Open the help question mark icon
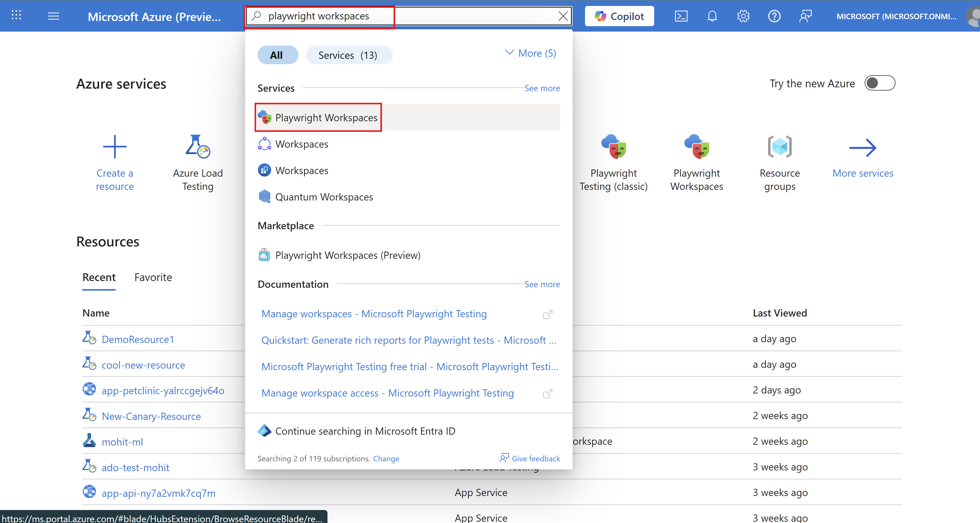The height and width of the screenshot is (523, 980). pos(774,16)
